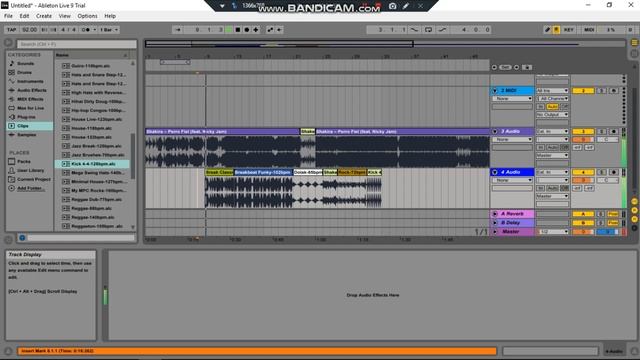Solo the 3 Audio track

pos(601,131)
